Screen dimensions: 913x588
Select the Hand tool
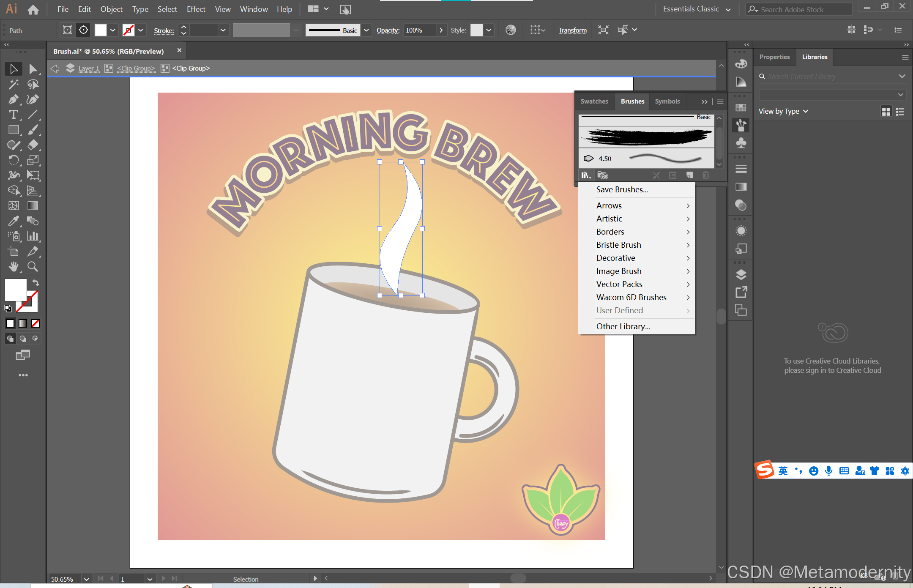click(13, 266)
